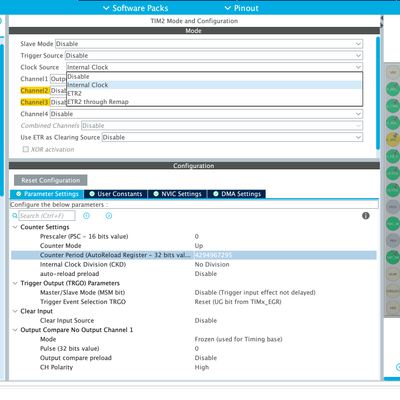
Task: Select ETR2 through Remap option
Action: pyautogui.click(x=98, y=102)
